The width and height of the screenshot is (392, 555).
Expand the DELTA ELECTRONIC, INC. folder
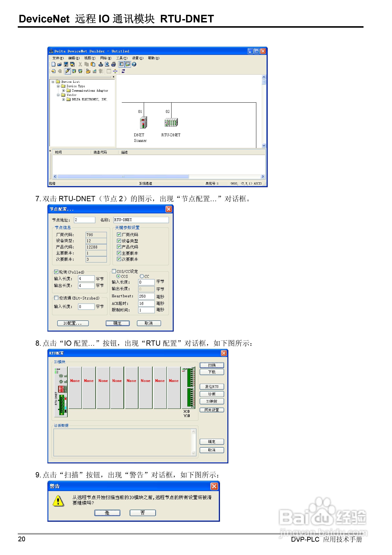tap(64, 99)
